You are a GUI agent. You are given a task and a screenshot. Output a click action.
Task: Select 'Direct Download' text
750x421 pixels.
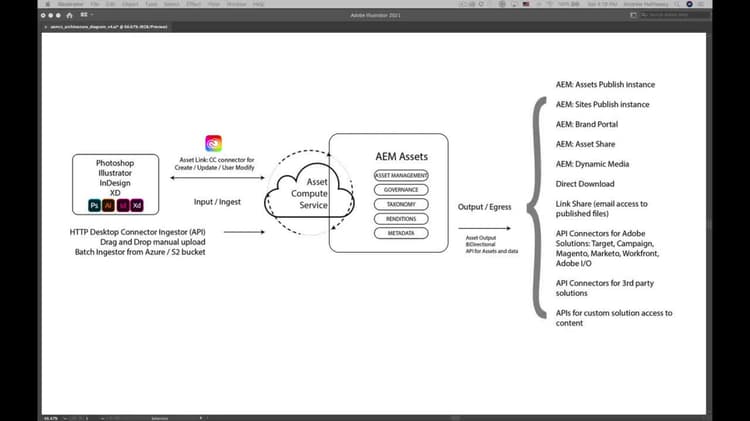click(585, 184)
